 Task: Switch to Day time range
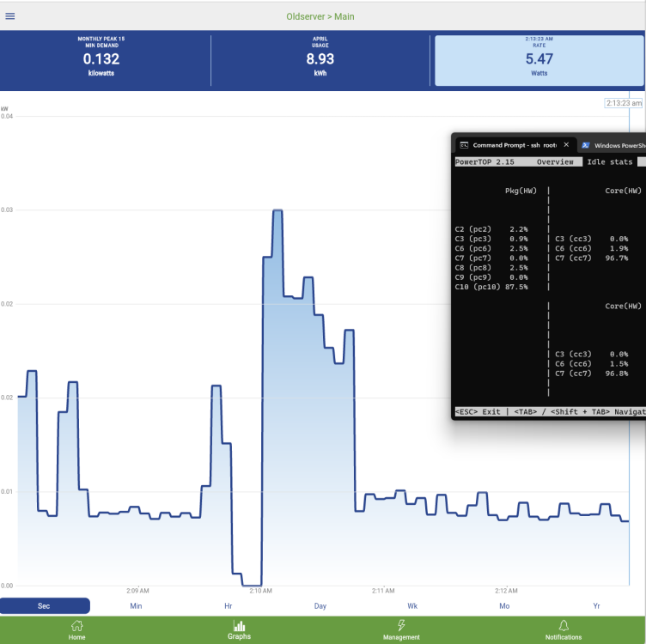[x=320, y=605]
